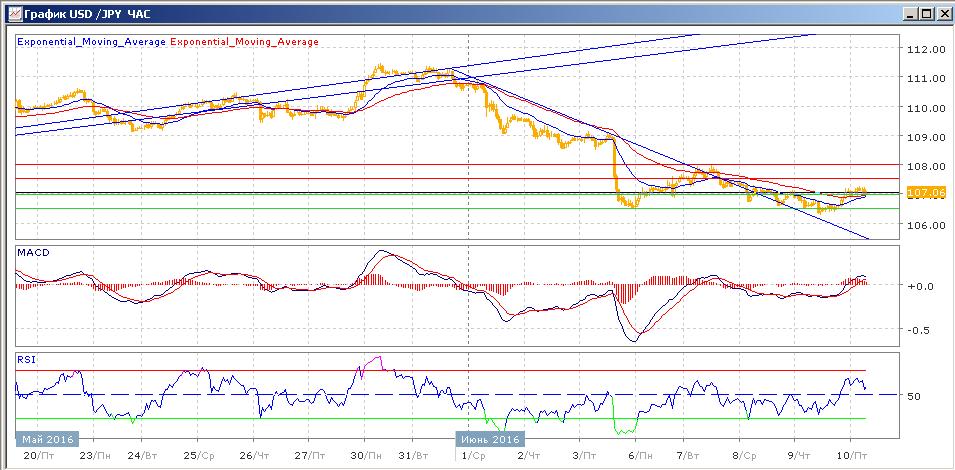Click the window title График USD/JPY ЧАС

[x=88, y=13]
